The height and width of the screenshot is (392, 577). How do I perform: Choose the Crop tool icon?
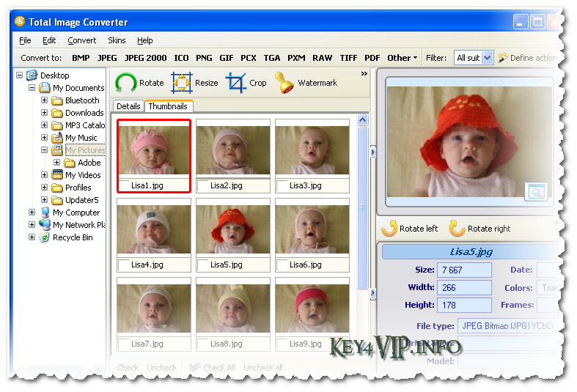point(235,83)
